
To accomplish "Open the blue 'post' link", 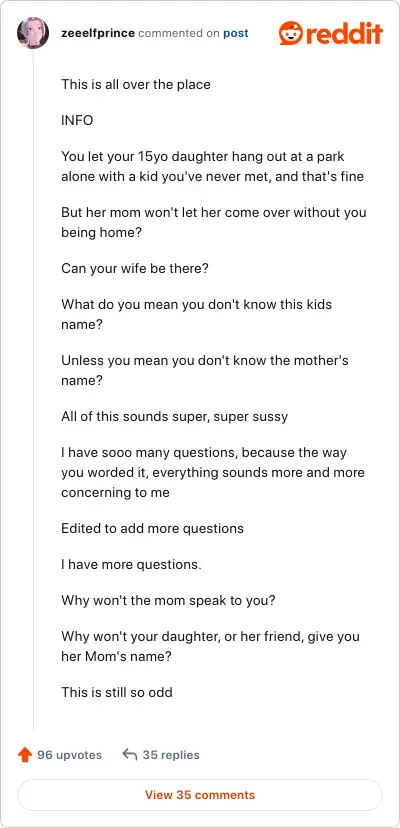I will (x=236, y=33).
